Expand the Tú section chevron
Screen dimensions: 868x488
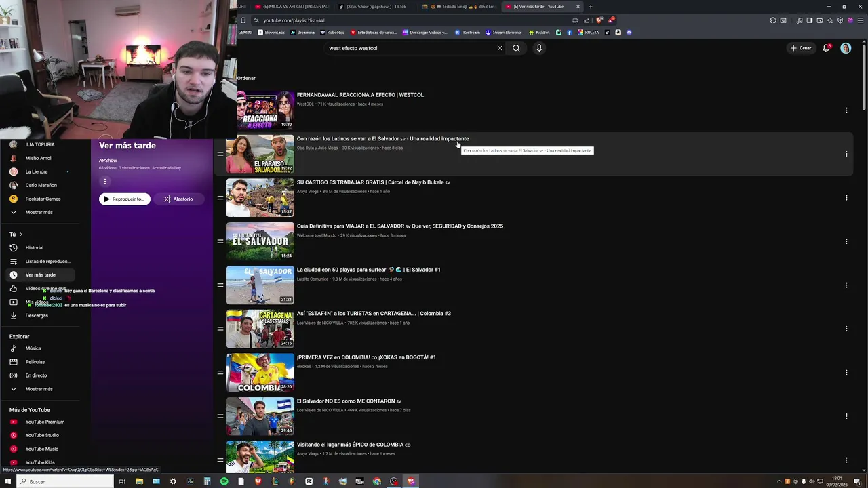[21, 235]
